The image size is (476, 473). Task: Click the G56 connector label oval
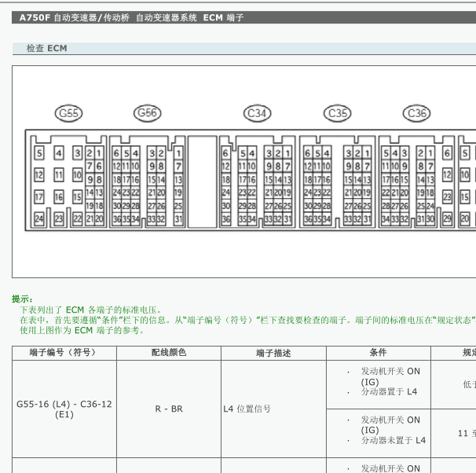coord(147,113)
